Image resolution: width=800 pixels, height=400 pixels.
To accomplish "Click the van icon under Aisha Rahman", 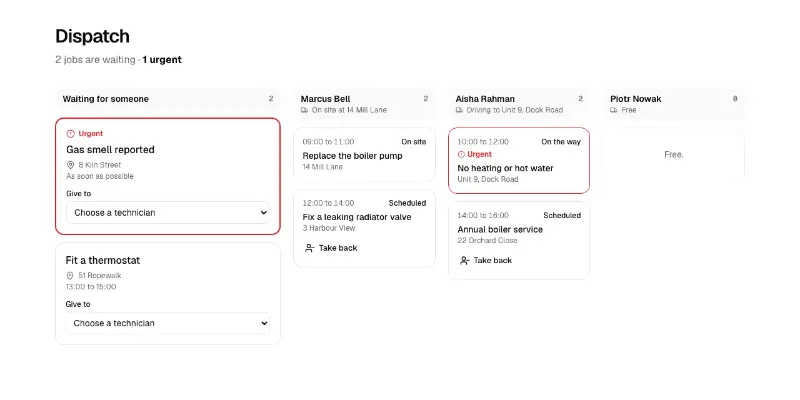I will (x=459, y=110).
